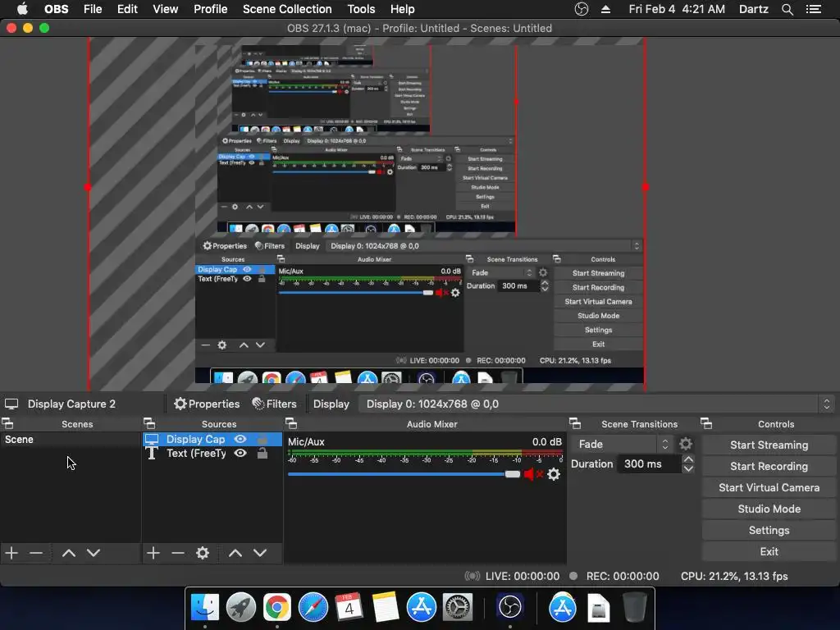840x630 pixels.
Task: Select the Text (FreeTy source
Action: click(212, 453)
